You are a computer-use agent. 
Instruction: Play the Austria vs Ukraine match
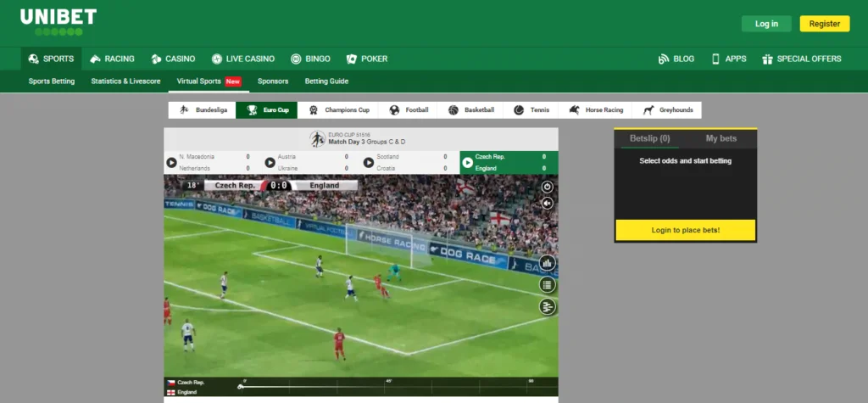click(x=270, y=162)
